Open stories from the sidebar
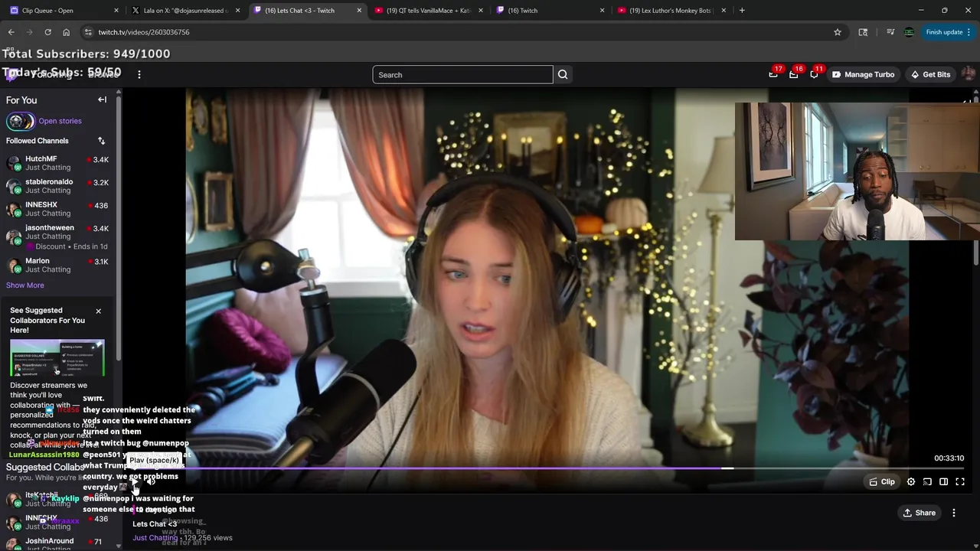Viewport: 980px width, 551px height. [60, 121]
